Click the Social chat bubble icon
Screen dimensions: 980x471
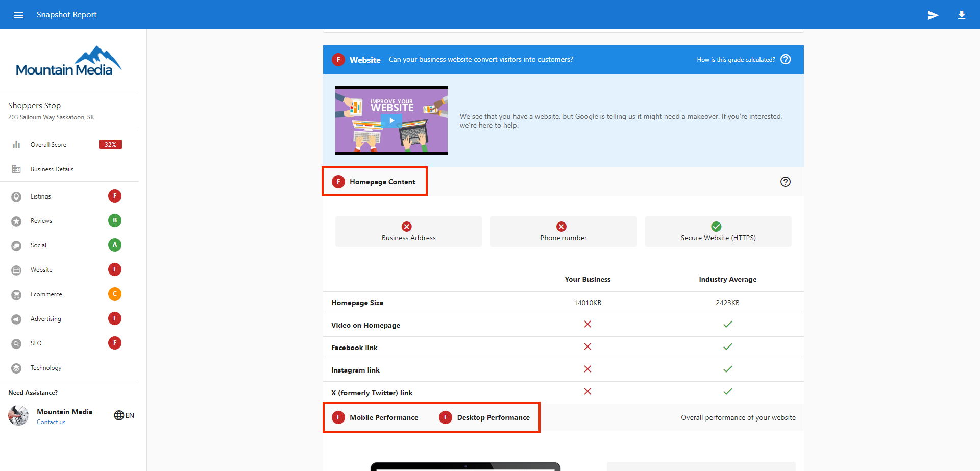(x=16, y=246)
